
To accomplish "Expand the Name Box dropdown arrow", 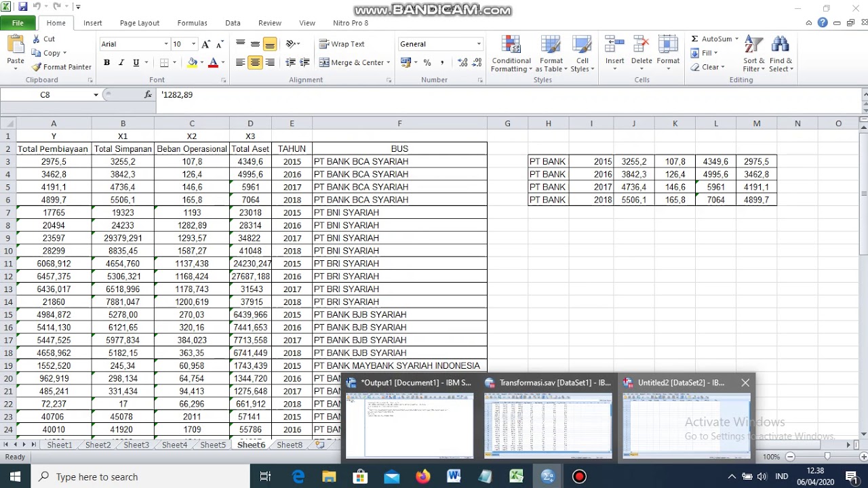I will (x=96, y=95).
